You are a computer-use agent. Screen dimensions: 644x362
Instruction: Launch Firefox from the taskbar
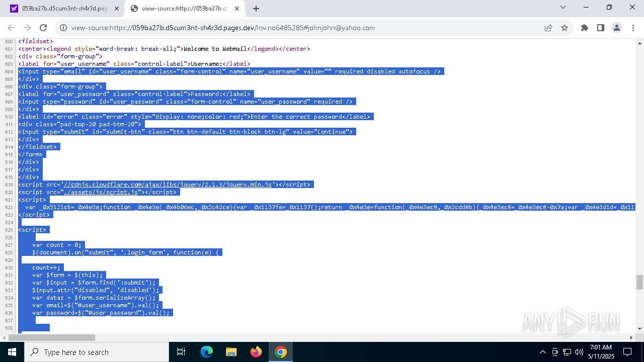pos(256,352)
